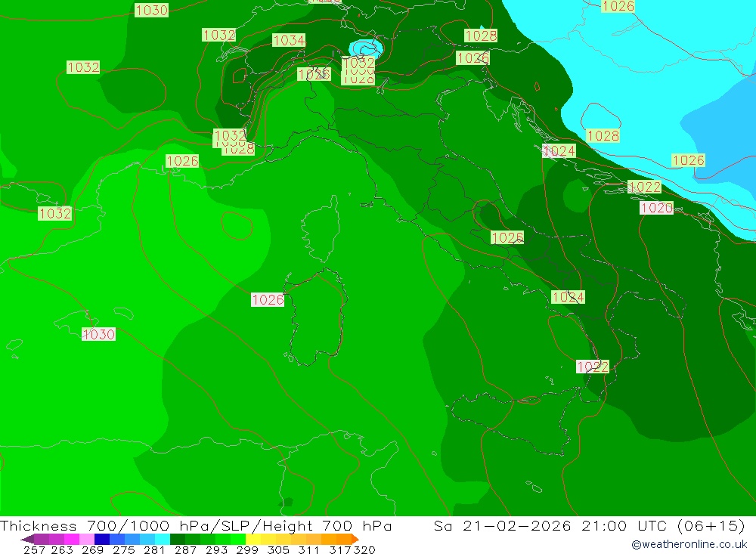The height and width of the screenshot is (554, 756).
Task: Click the 1022 label over southern Italy
Action: point(593,367)
